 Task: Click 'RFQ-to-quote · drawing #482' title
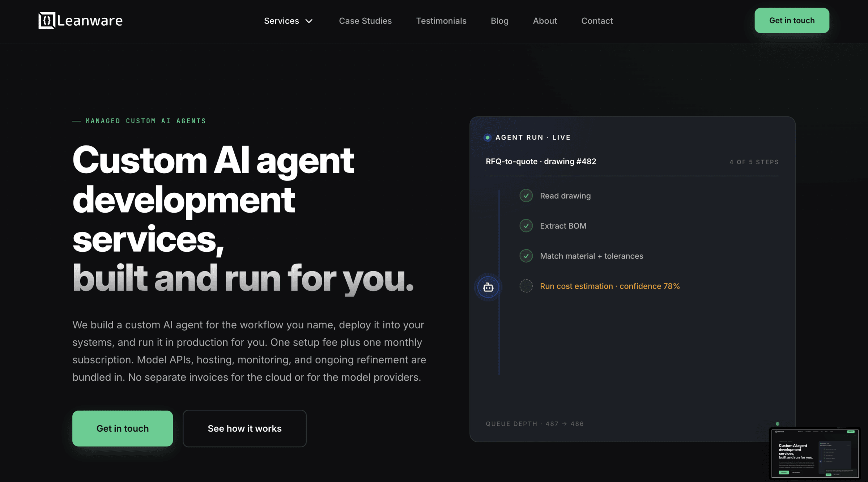(x=541, y=162)
